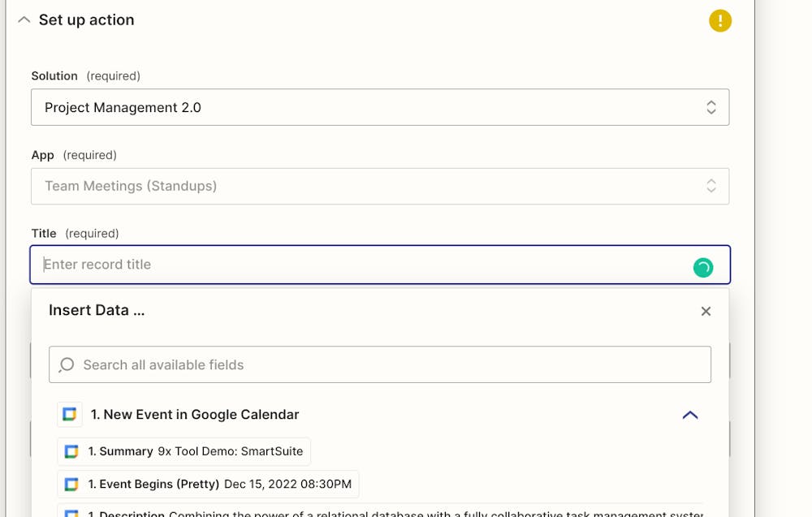Collapse the Google Calendar fields list chevron
Image resolution: width=812 pixels, height=517 pixels.
(689, 415)
